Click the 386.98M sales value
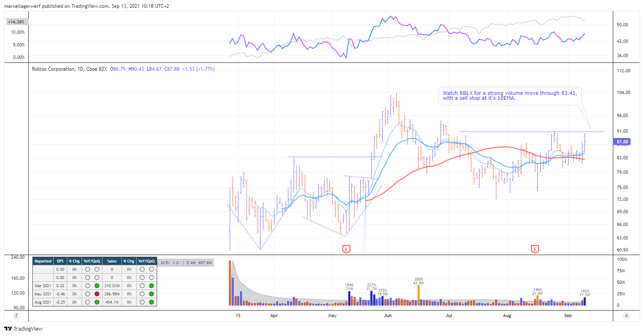This screenshot has width=644, height=336. (x=112, y=294)
